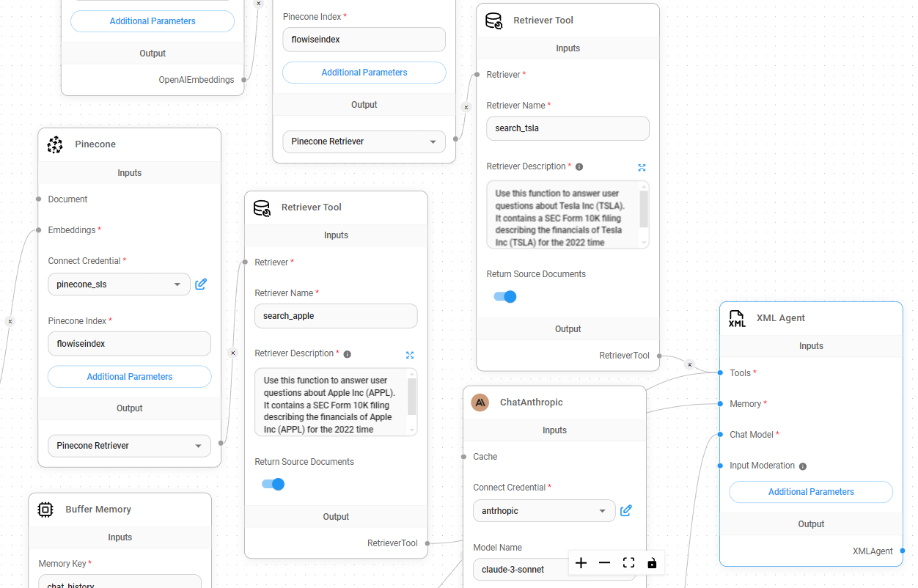Open the antrhopic credential dropdown
The width and height of the screenshot is (918, 588).
pos(544,510)
